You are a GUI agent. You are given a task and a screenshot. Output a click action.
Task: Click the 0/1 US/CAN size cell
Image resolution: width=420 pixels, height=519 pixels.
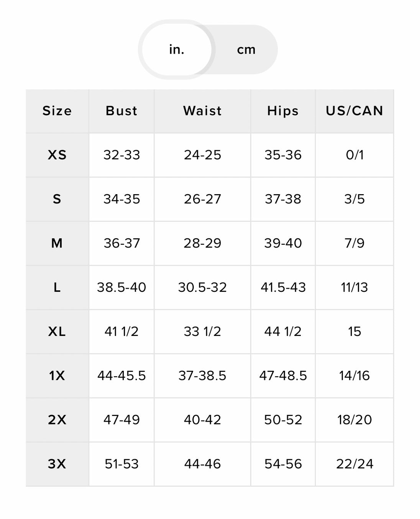(x=354, y=155)
